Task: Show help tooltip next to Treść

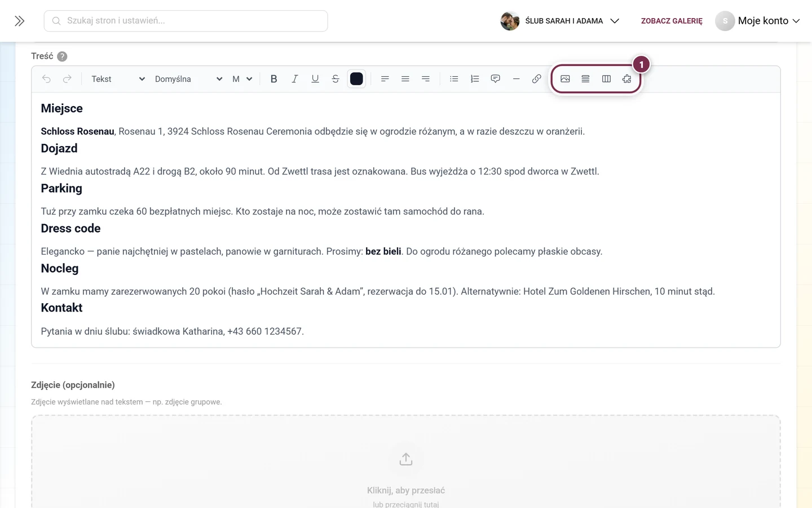Action: coord(63,56)
